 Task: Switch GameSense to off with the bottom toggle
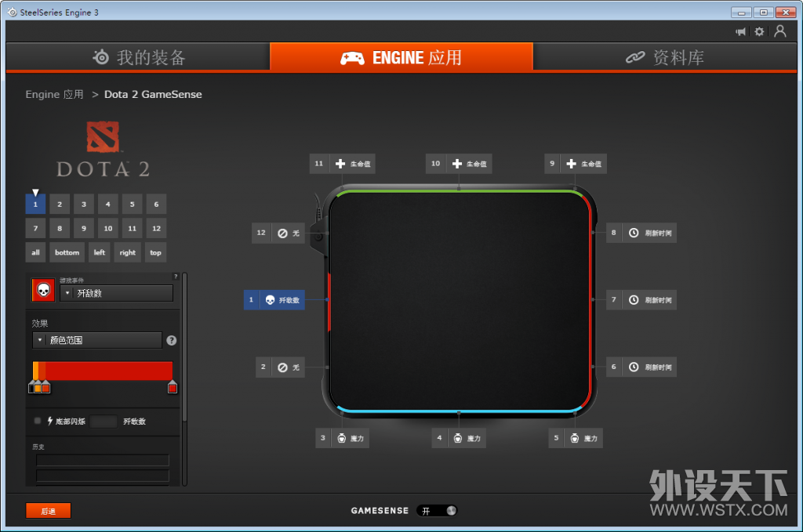tap(437, 510)
